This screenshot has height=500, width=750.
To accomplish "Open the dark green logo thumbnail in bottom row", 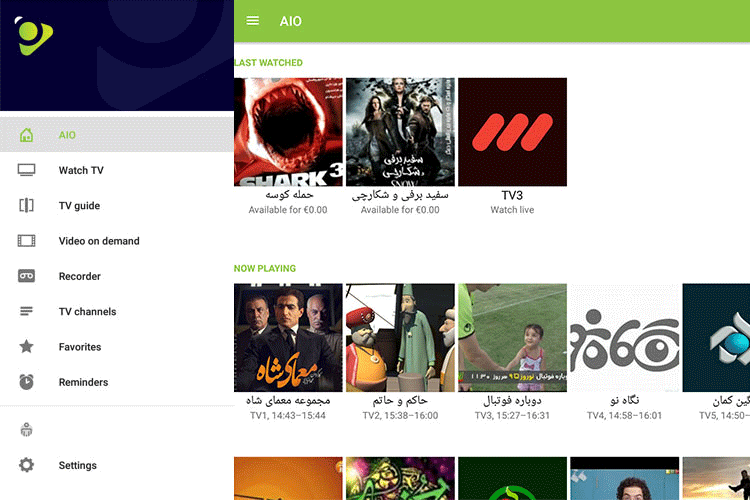I will pyautogui.click(x=512, y=478).
